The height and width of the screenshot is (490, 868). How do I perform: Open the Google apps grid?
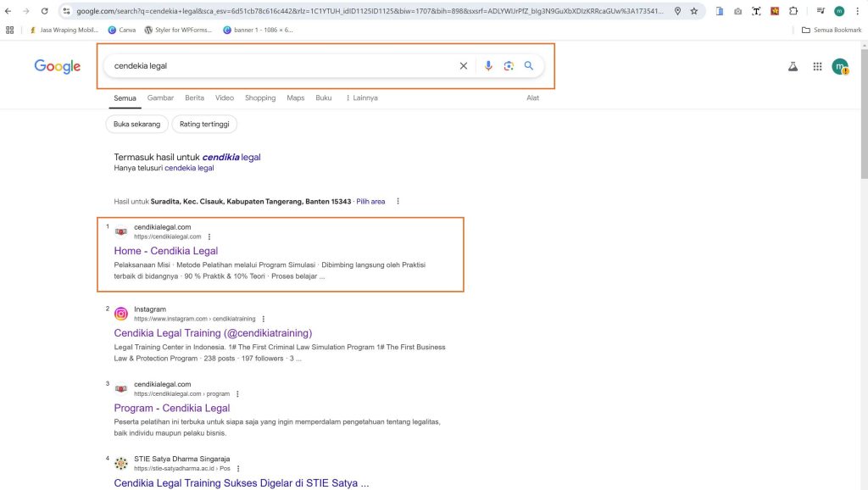(817, 66)
